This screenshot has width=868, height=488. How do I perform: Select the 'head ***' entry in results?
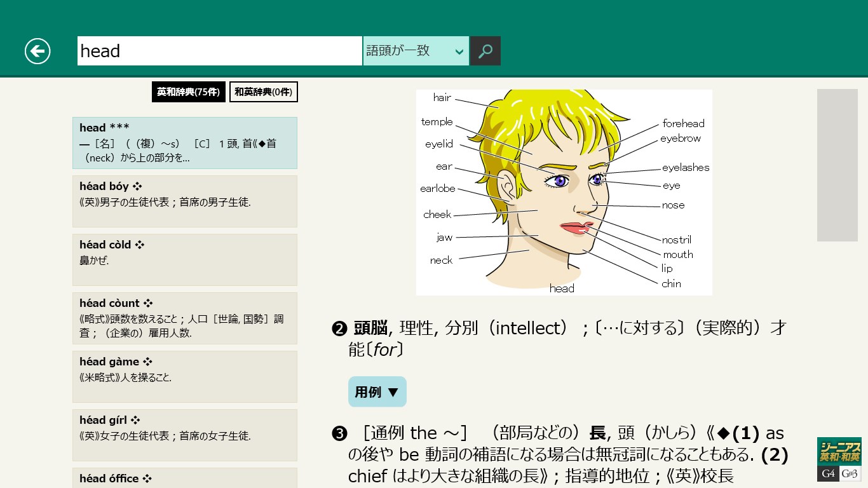click(185, 143)
